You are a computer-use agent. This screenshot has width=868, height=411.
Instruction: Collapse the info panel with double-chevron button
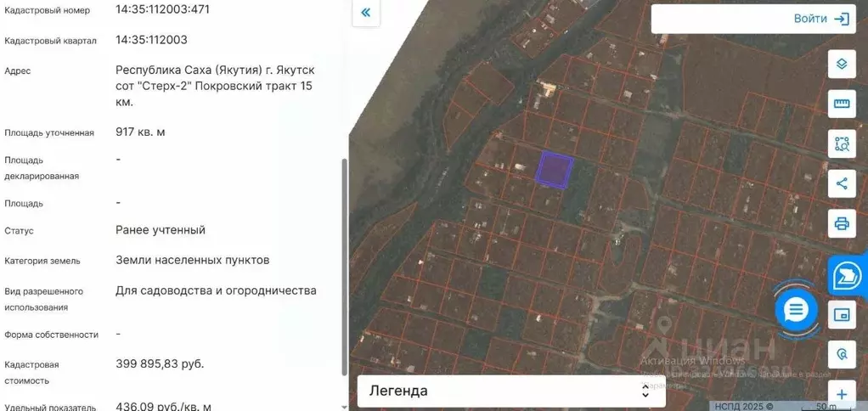(366, 13)
